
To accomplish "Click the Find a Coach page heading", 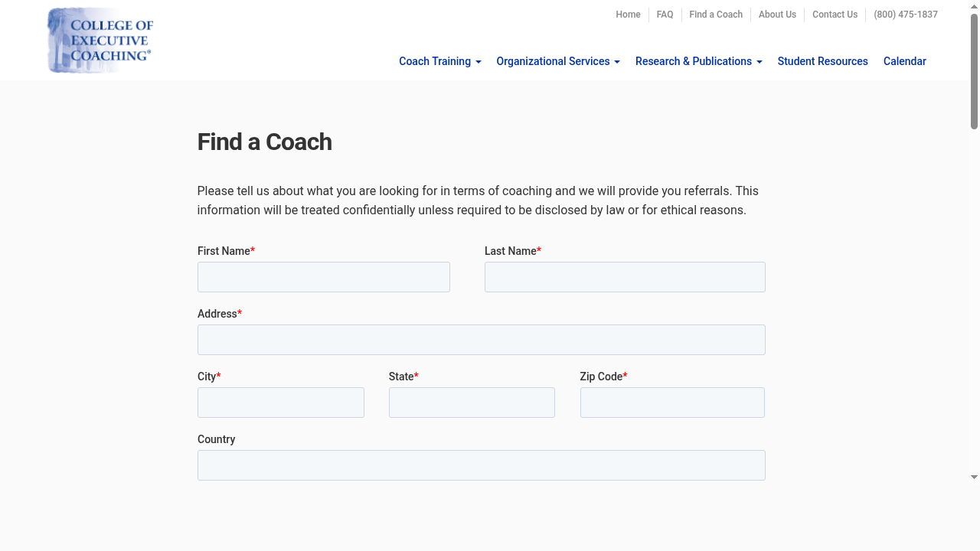I will [265, 142].
